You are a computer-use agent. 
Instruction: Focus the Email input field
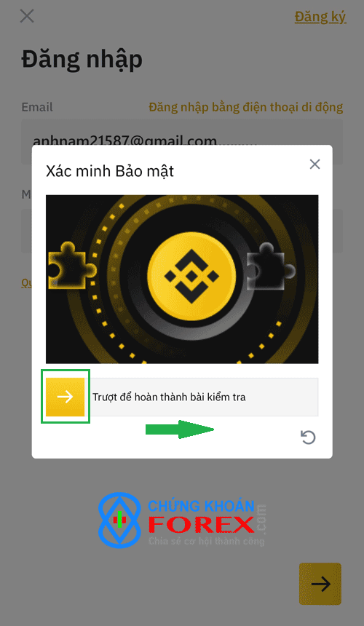(182, 141)
